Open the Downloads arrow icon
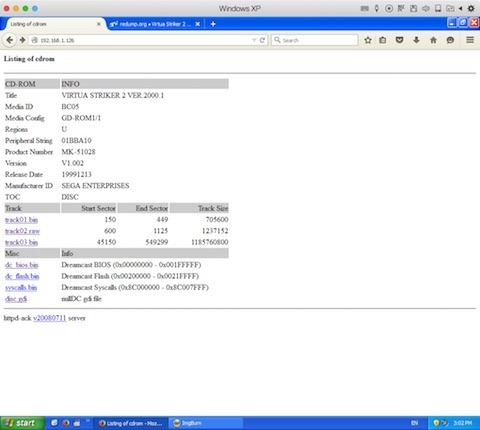Viewport: 480px width, 430px height. (416, 40)
